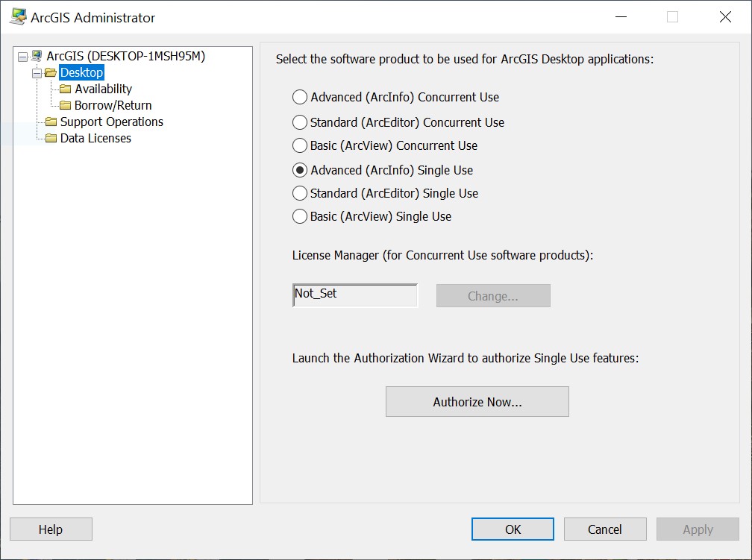Click the computer icon beside ArcGIS (DESKTOP-1MSH95M)

(37, 56)
